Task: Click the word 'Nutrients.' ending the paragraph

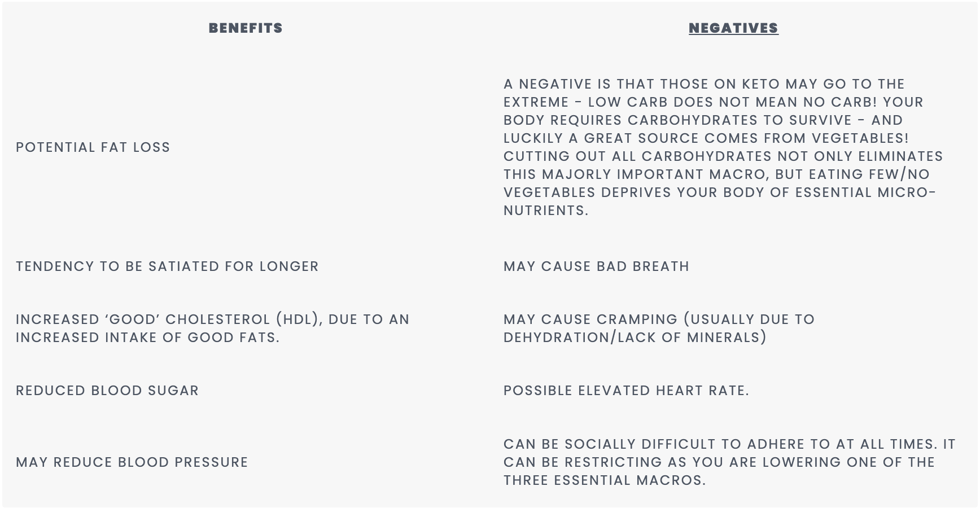Action: pyautogui.click(x=546, y=211)
